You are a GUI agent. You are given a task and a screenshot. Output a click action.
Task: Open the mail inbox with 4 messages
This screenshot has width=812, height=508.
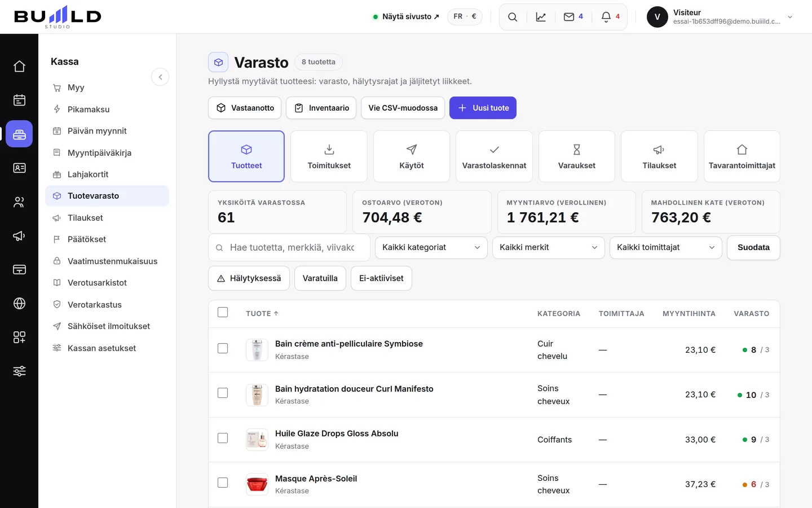click(x=573, y=17)
